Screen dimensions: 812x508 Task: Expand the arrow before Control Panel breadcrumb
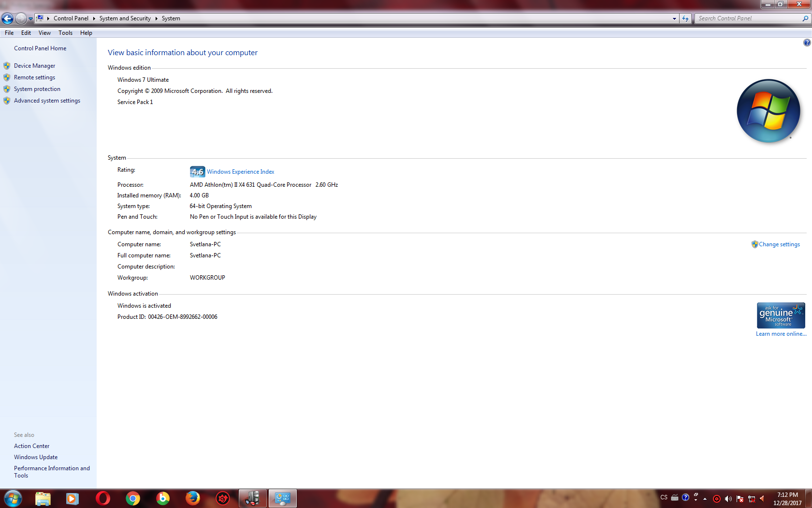[x=48, y=18]
